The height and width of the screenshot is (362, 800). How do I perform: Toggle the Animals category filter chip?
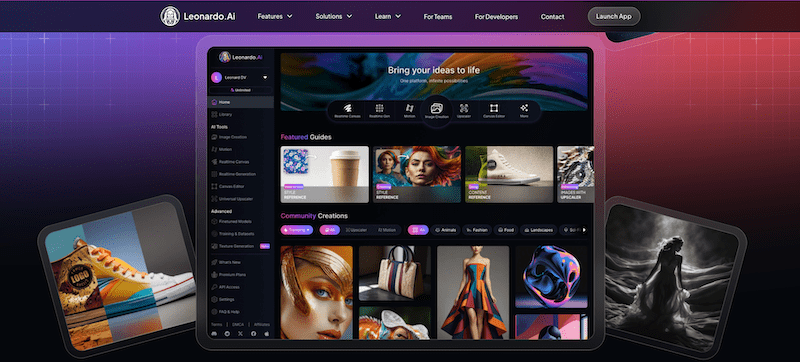coord(445,230)
